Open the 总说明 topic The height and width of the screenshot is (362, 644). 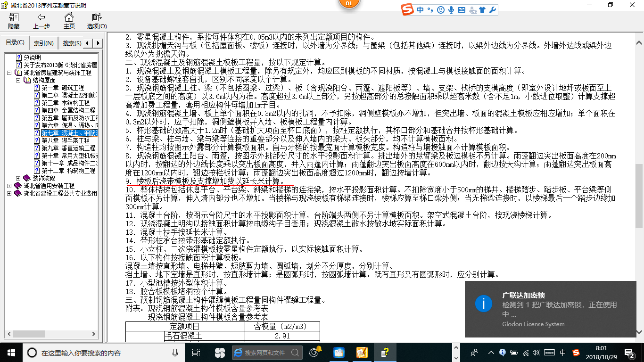point(32,58)
